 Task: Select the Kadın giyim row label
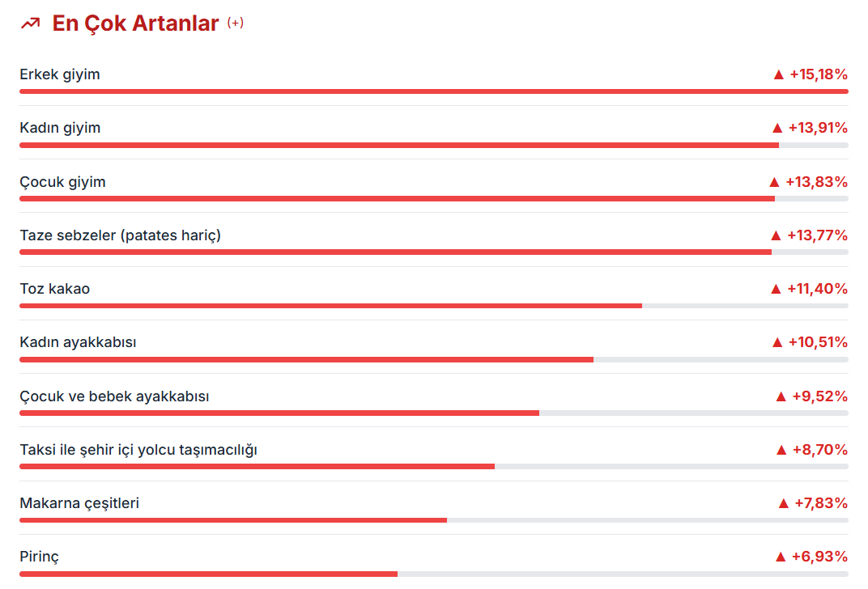(x=60, y=128)
